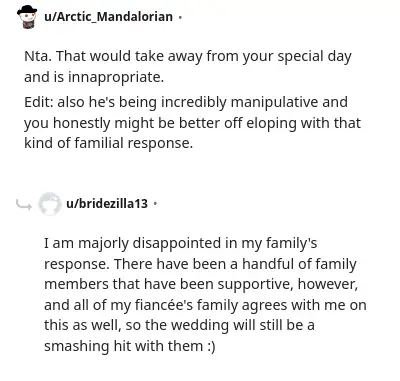400x381 pixels.
Task: Click the words "special day" in first line
Action: point(314,56)
